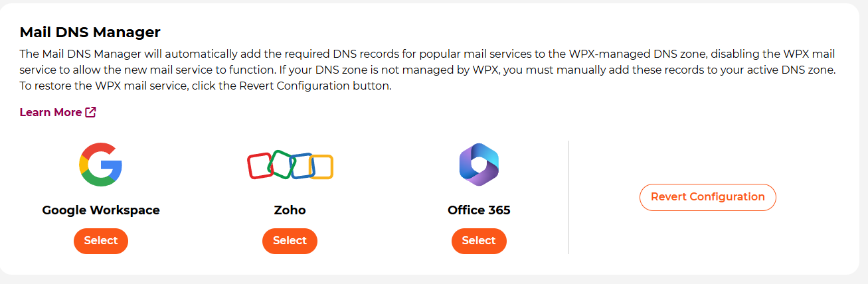Click the Office 365 logo
Screen dimensions: 868x284
tap(479, 164)
